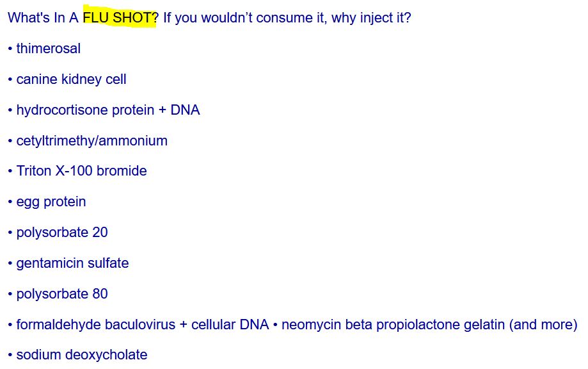The image size is (588, 369).
Task: Click "DNA" in the hydrocortisone protein line
Action: click(x=185, y=110)
